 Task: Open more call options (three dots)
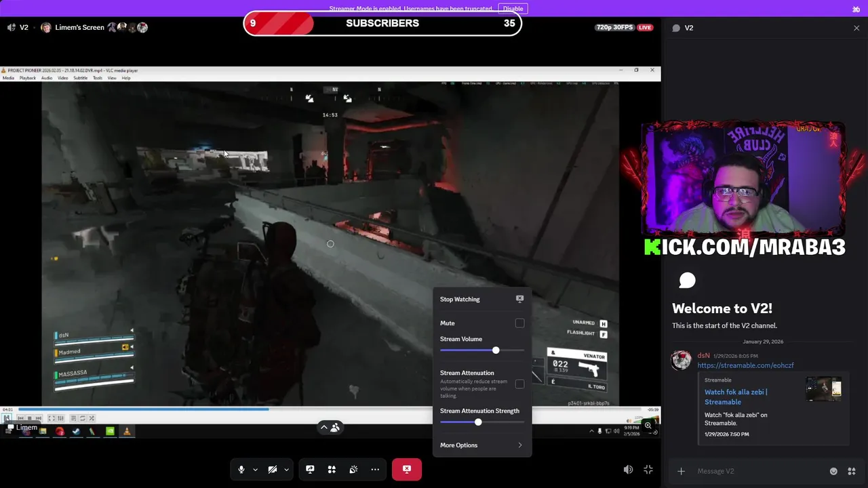pos(375,470)
